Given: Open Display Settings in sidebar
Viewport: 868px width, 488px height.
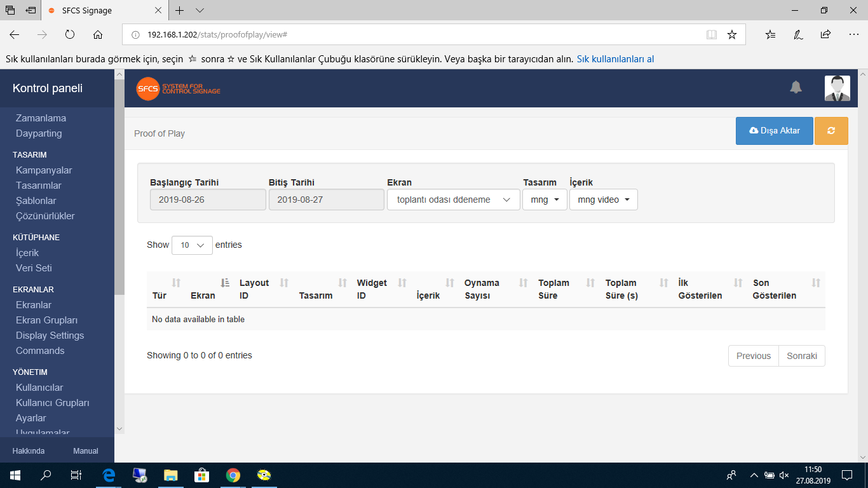Looking at the screenshot, I should pos(50,335).
